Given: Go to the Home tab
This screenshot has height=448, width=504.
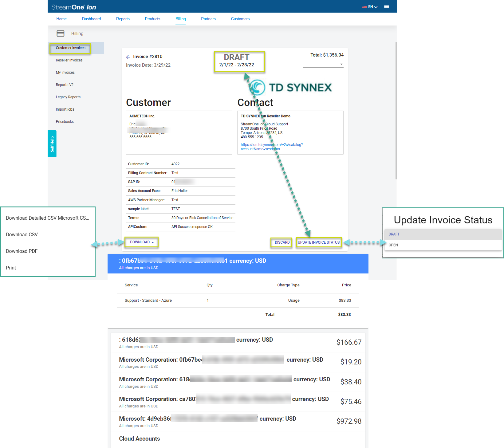Looking at the screenshot, I should 61,19.
